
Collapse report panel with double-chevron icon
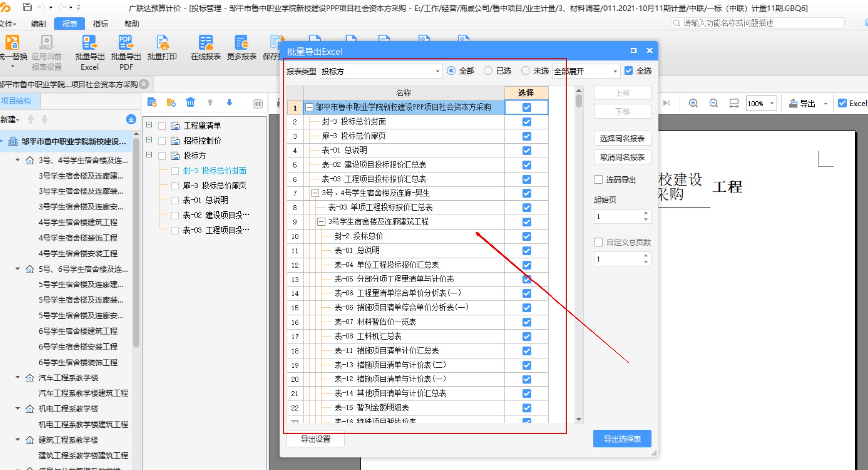coord(258,104)
